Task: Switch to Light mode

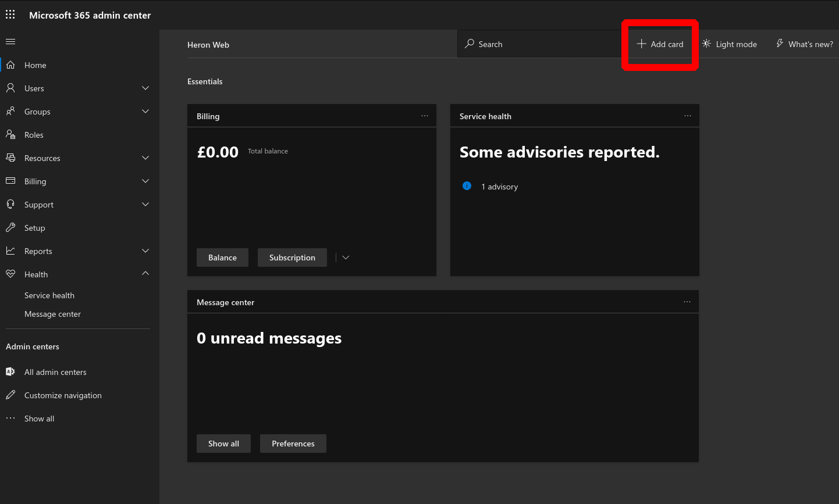Action: pos(730,44)
